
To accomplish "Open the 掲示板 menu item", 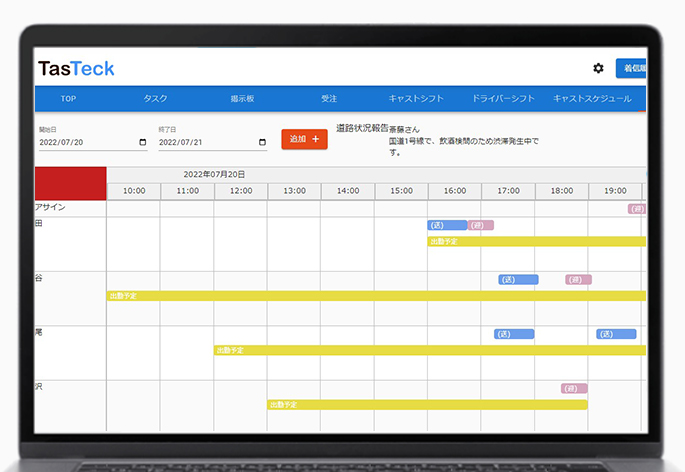I will [242, 99].
